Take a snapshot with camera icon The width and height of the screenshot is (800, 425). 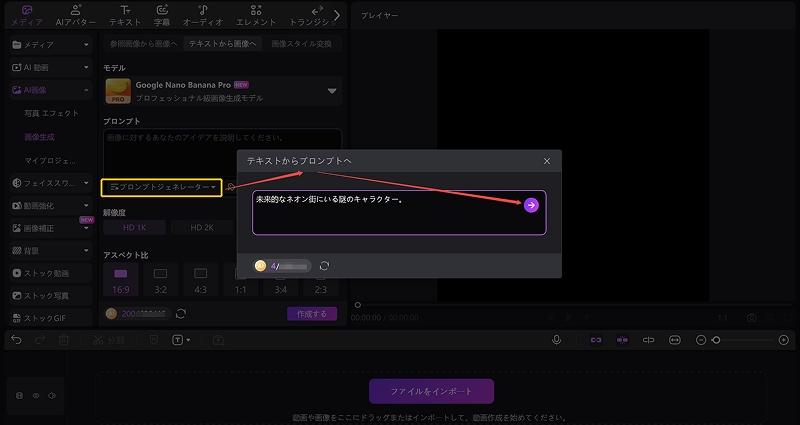click(x=752, y=318)
